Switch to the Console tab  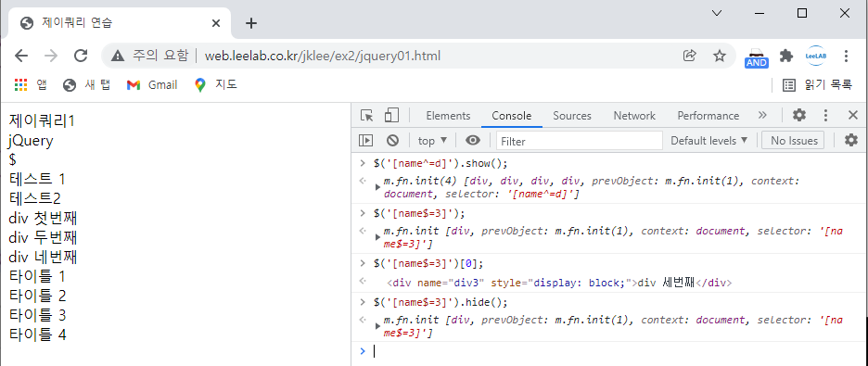[512, 116]
